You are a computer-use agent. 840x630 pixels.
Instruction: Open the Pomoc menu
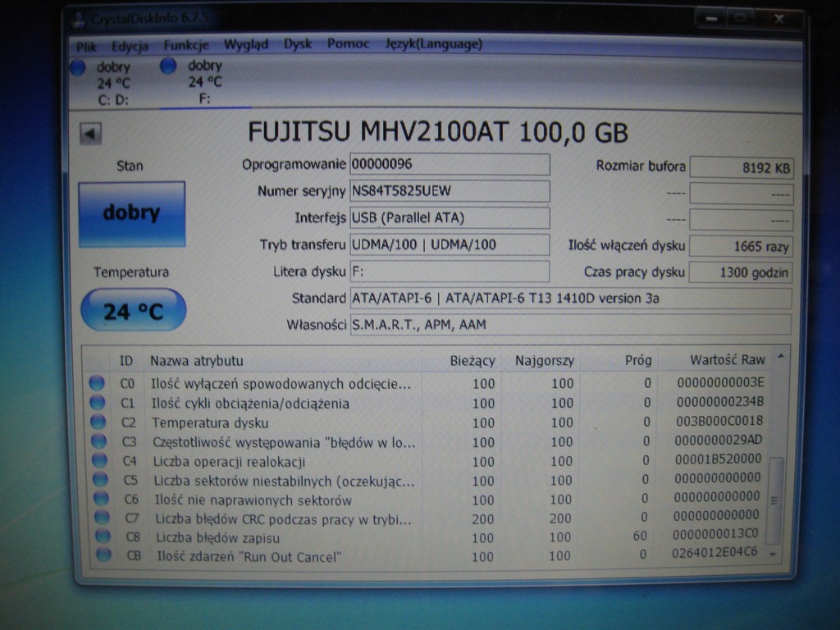(348, 44)
